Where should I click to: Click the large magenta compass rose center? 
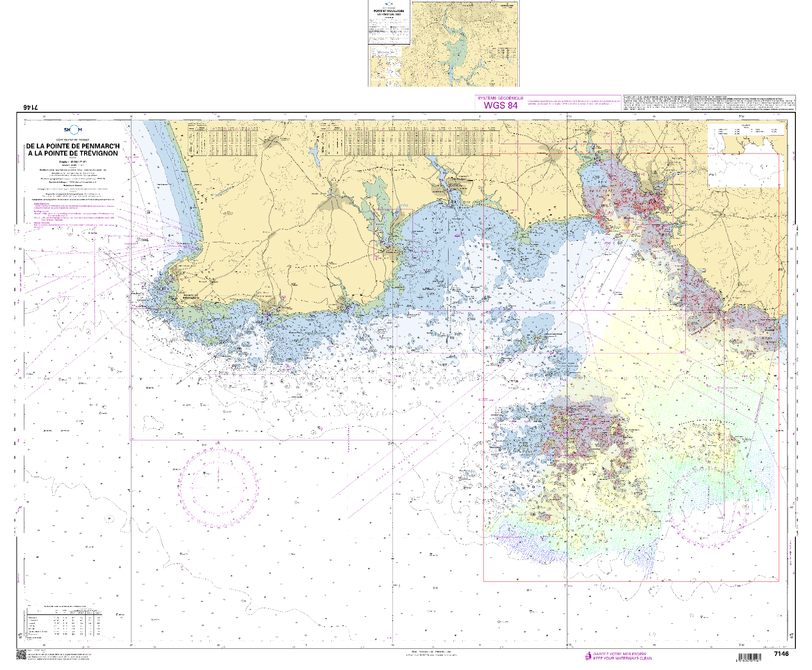[218, 488]
